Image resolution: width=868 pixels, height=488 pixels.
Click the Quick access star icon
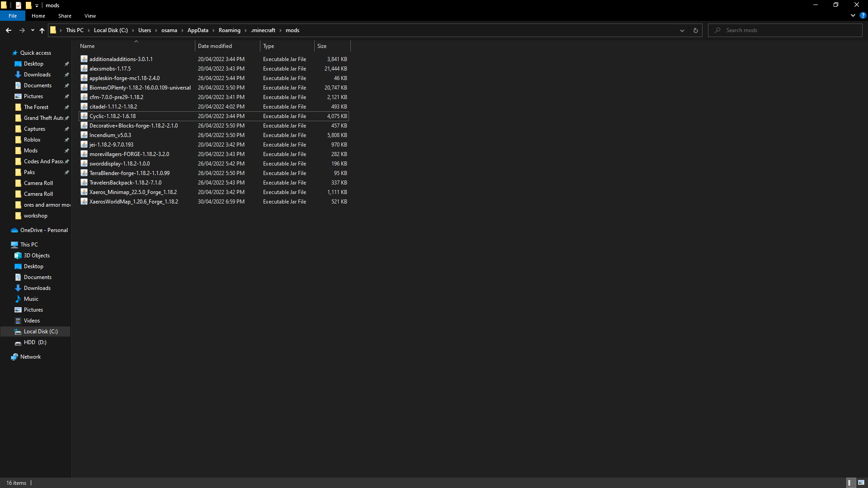15,53
